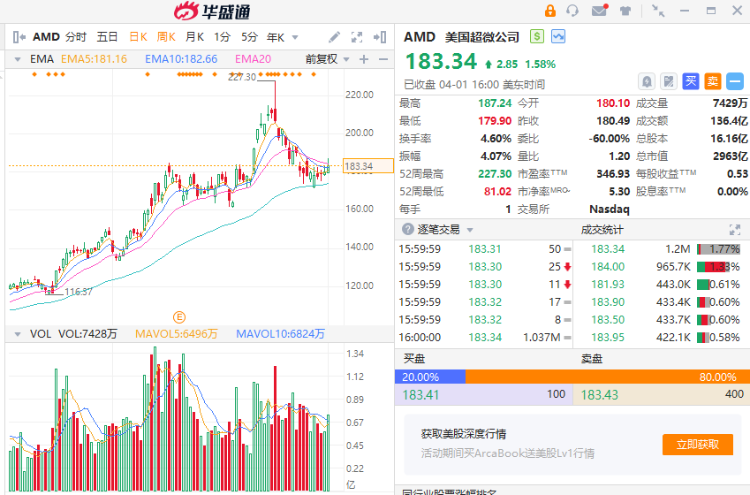This screenshot has width=750, height=495.
Task: Click the 52周最高 value 227.30
Action: tap(495, 174)
